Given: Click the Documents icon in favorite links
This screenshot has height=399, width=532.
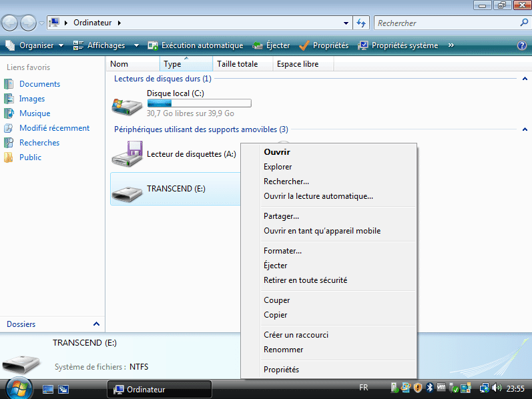Looking at the screenshot, I should (9, 84).
